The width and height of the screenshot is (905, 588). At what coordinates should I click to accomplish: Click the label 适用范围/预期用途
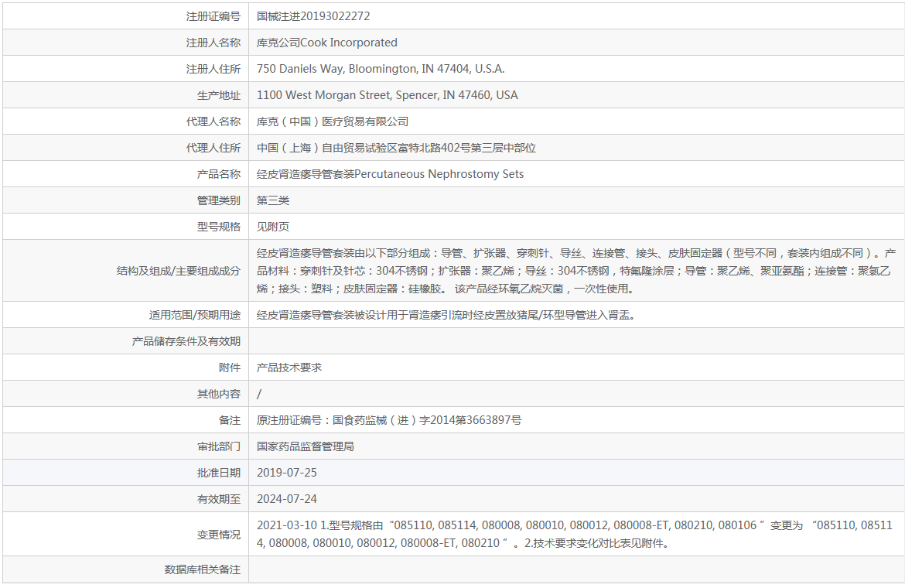coord(194,315)
